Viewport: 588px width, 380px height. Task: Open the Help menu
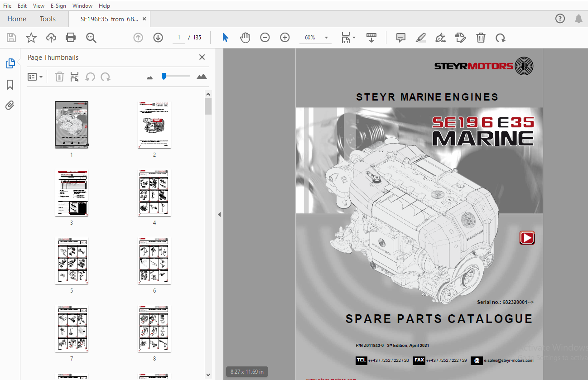(x=104, y=6)
